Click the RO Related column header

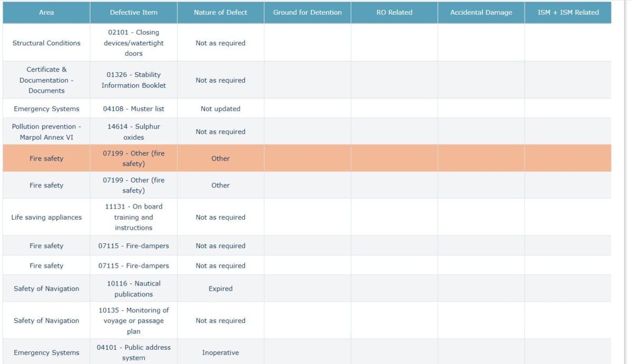[394, 12]
